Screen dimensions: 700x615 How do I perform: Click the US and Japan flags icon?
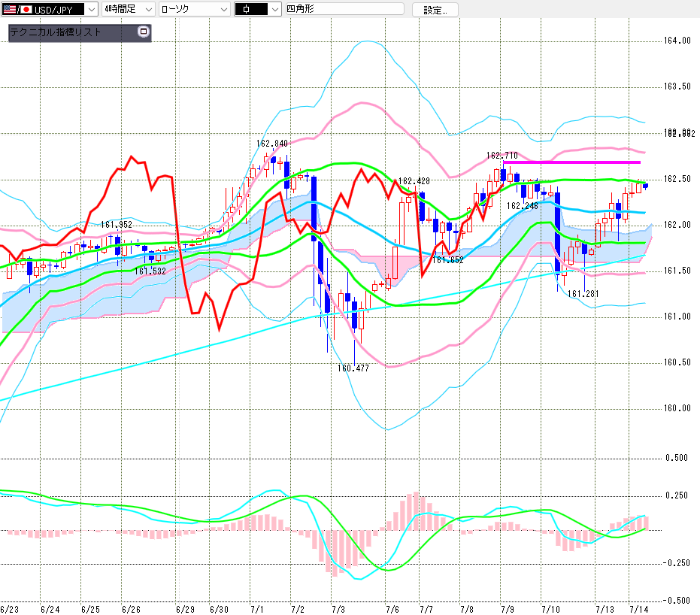17,9
